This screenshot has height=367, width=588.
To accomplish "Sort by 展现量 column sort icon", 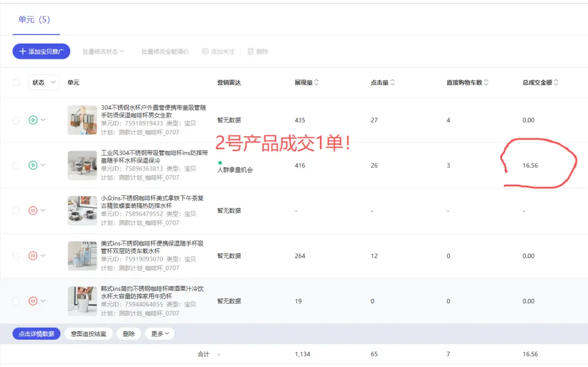I will click(x=317, y=83).
